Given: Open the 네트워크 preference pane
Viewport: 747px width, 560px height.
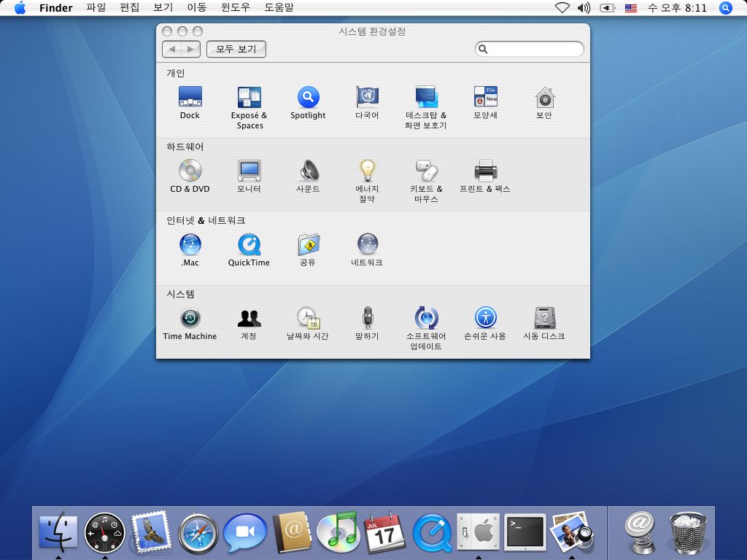Looking at the screenshot, I should coord(367,245).
